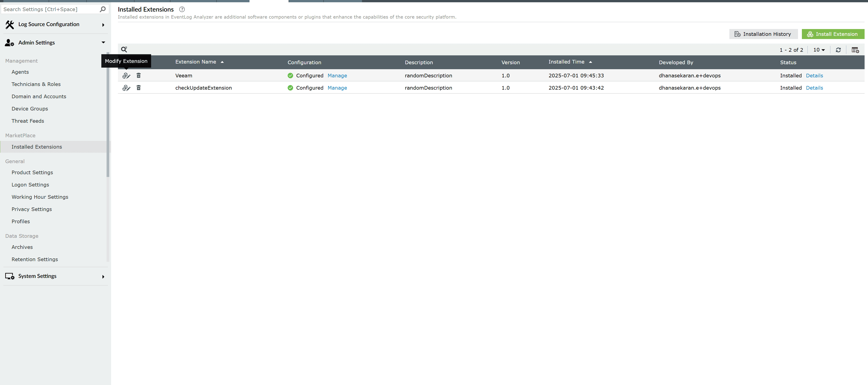Open the help icon next to Installed Extensions title
The width and height of the screenshot is (868, 385).
(x=182, y=9)
